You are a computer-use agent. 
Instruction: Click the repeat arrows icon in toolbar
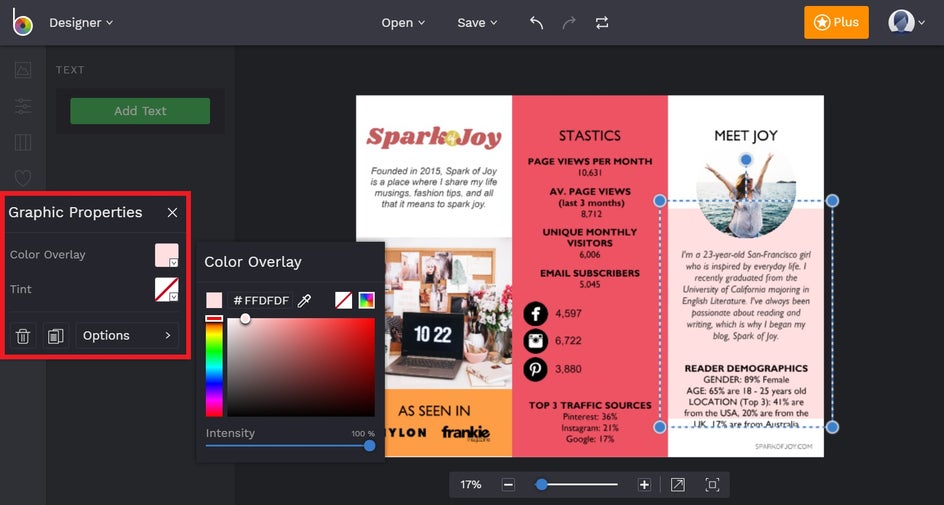(x=602, y=23)
